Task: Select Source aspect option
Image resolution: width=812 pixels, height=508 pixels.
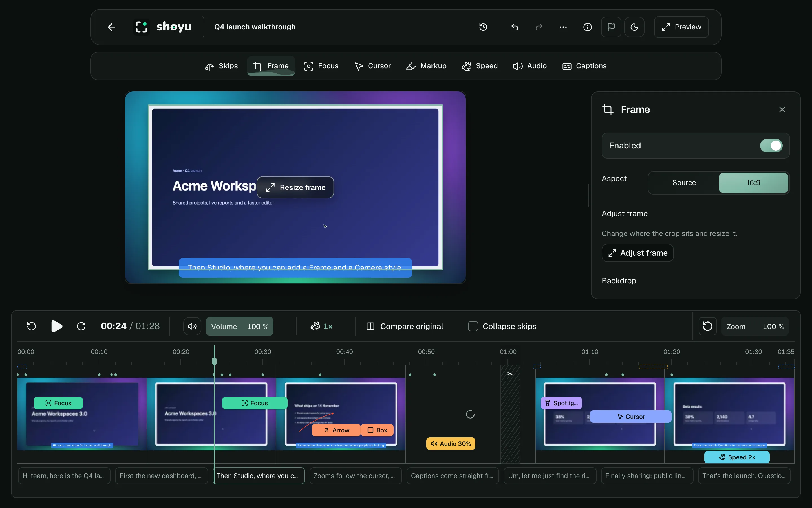Action: coord(684,183)
